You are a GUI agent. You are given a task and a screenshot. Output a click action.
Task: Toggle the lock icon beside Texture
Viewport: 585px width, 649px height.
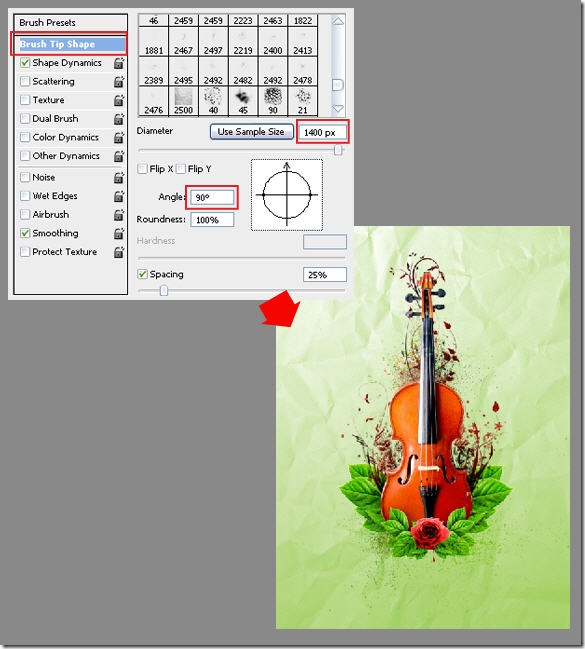pos(119,100)
